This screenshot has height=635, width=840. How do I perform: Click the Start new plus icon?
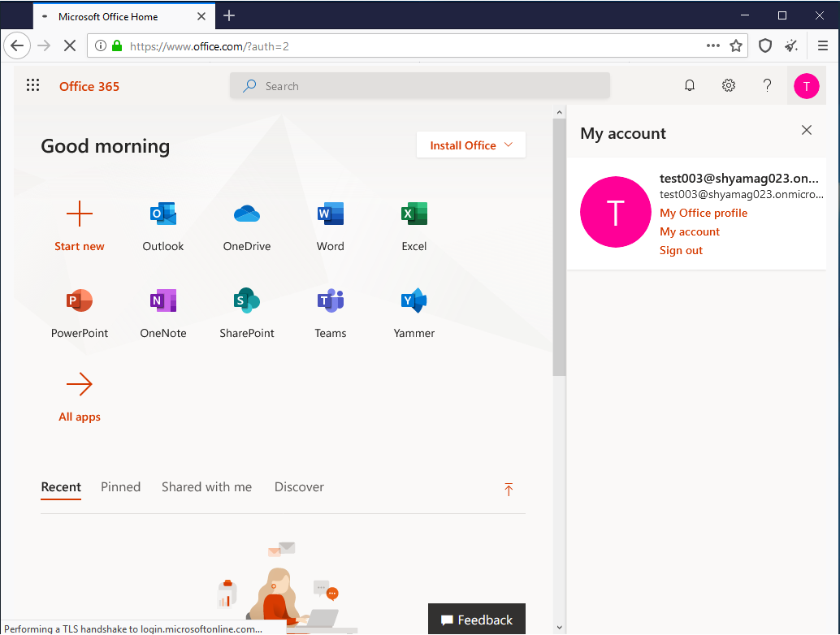80,214
